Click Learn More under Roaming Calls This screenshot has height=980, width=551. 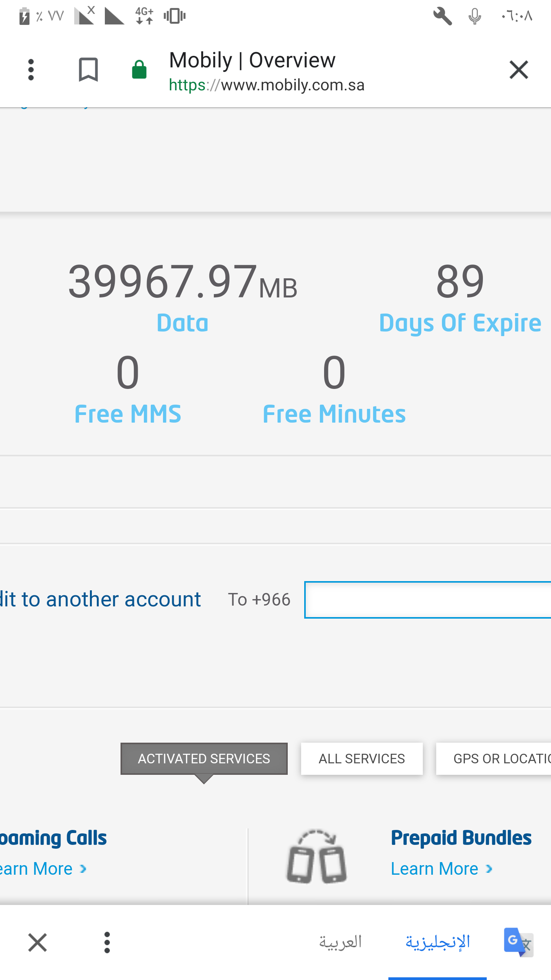43,869
